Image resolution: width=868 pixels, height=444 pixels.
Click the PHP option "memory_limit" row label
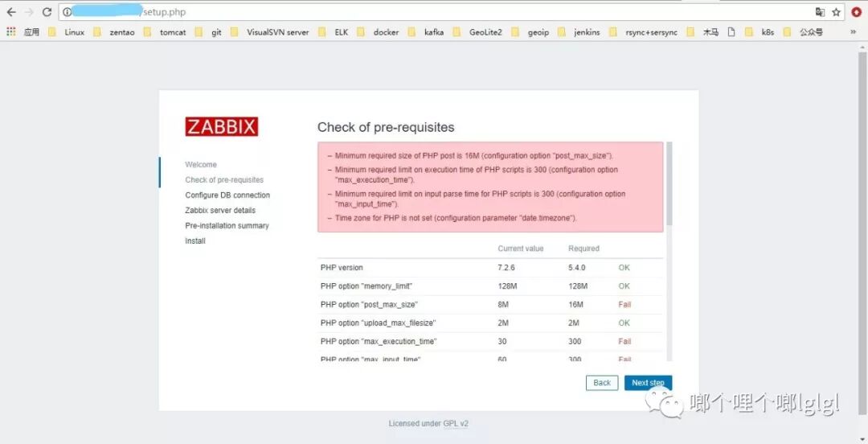[366, 286]
